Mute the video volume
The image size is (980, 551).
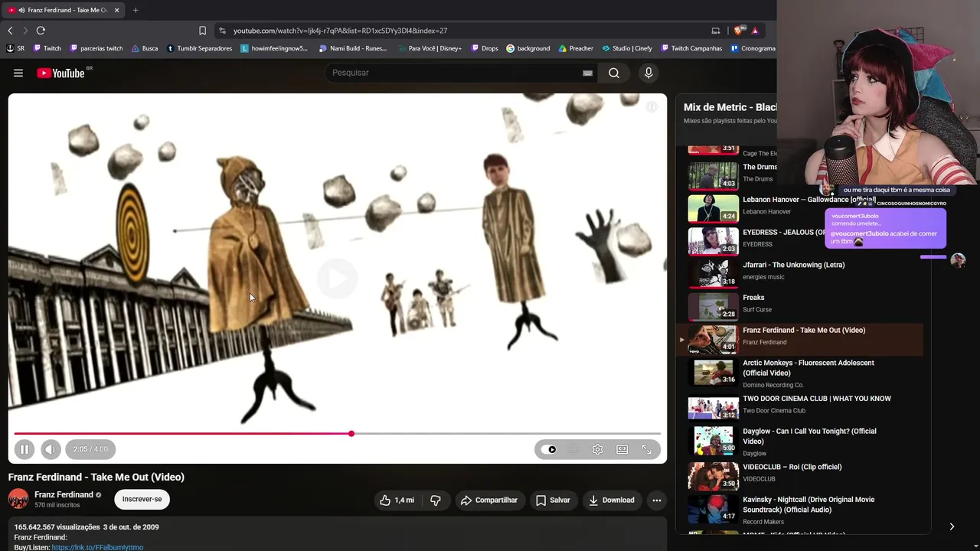(50, 449)
